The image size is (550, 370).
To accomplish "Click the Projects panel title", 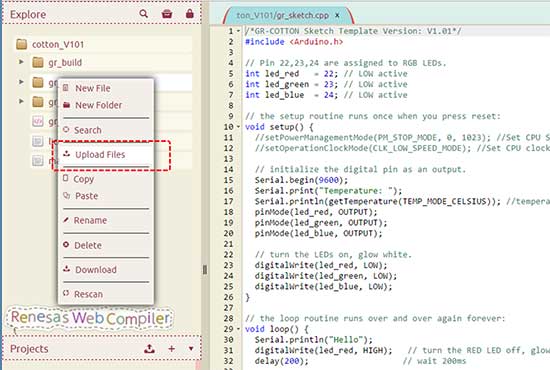I will (29, 349).
